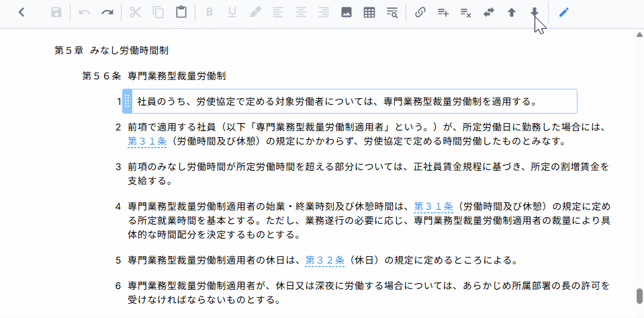
Task: Open the 第31条 link in paragraph 2
Action: [147, 141]
